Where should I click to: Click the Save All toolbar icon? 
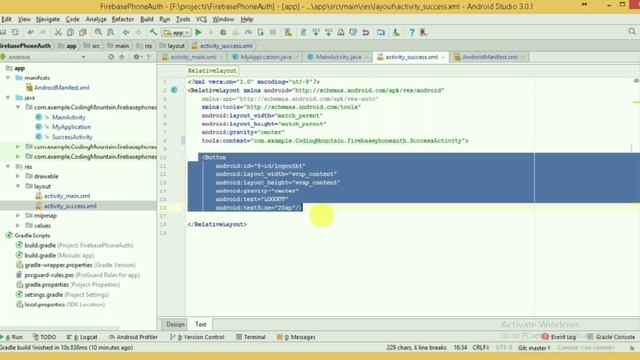[3, 32]
